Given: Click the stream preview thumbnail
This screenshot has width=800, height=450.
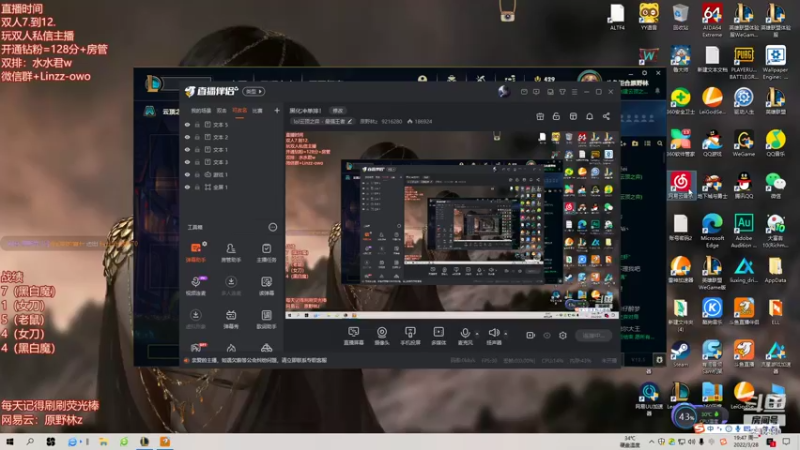Looking at the screenshot, I should coord(452,226).
